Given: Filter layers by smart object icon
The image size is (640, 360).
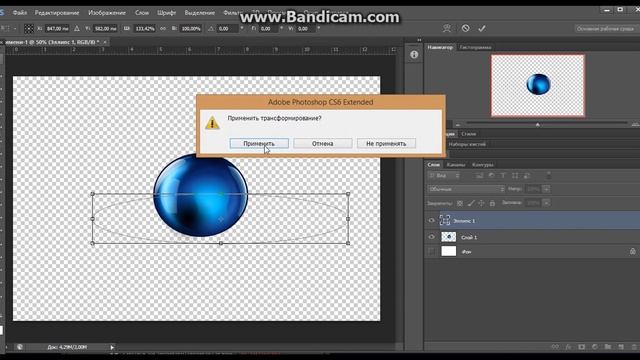Looking at the screenshot, I should pos(527,176).
